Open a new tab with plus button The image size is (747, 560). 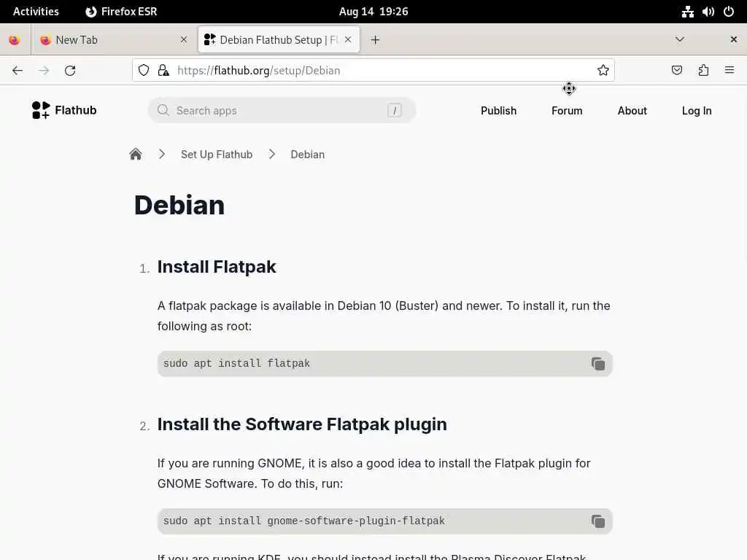pyautogui.click(x=376, y=40)
